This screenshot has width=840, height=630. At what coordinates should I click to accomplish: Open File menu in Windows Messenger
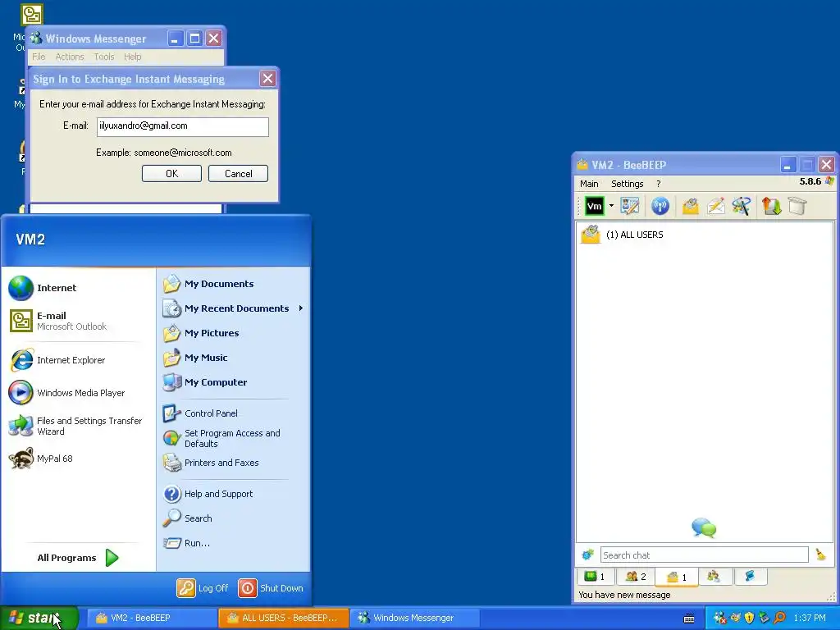click(39, 57)
